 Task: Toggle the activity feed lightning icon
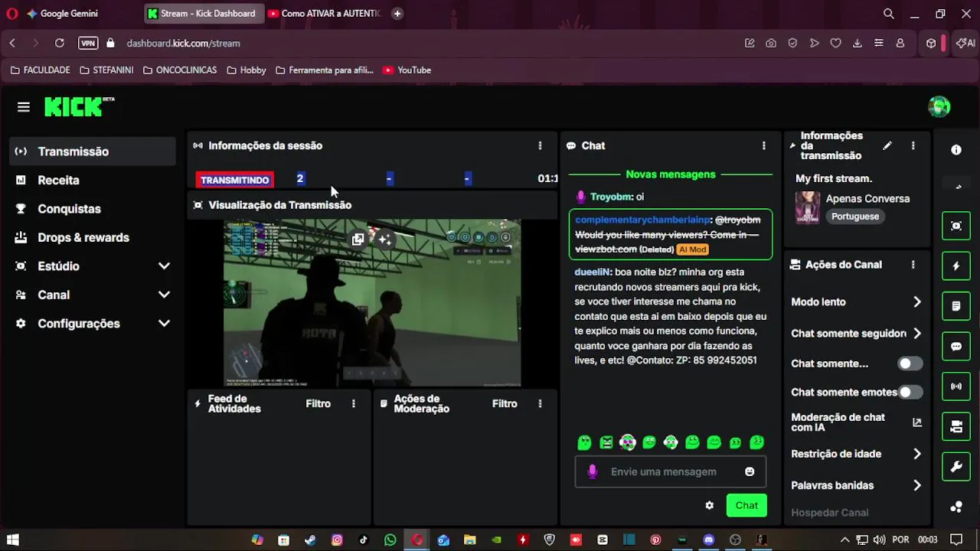956,266
